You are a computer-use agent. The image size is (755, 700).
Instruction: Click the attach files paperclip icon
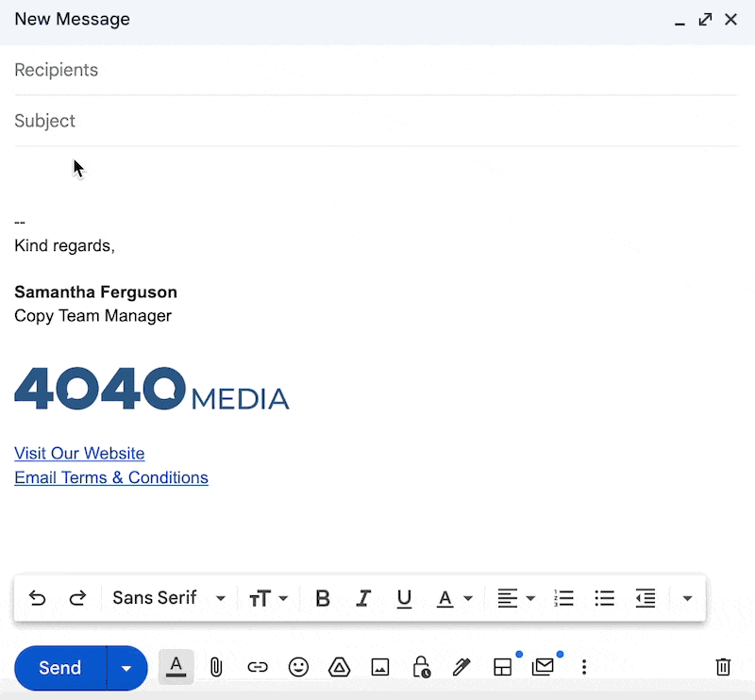click(215, 668)
